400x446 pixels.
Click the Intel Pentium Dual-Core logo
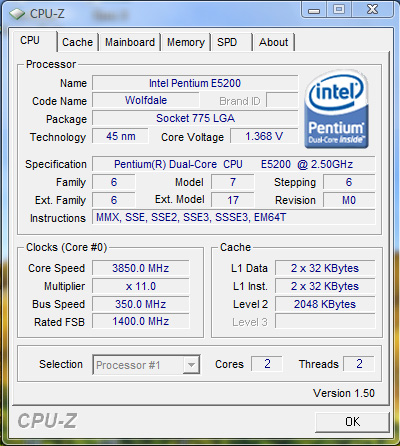coord(337,110)
